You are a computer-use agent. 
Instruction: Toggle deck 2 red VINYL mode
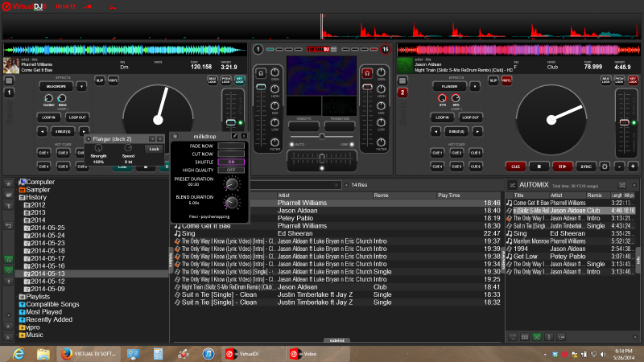tap(507, 80)
